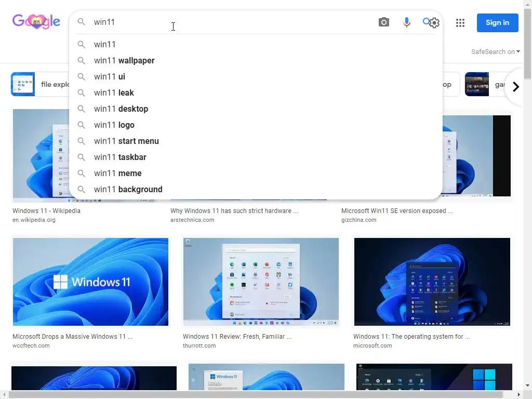532x399 pixels.
Task: Click magnifier icon next to win11 meme
Action: click(x=81, y=173)
